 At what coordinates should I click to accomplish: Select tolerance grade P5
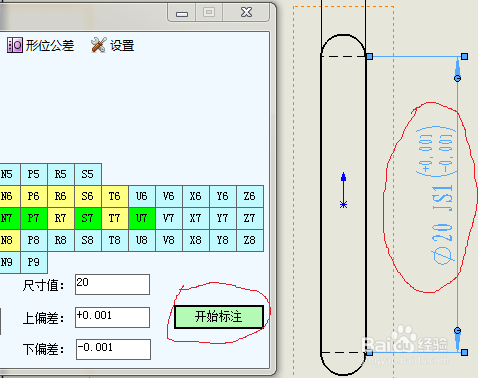pos(34,174)
